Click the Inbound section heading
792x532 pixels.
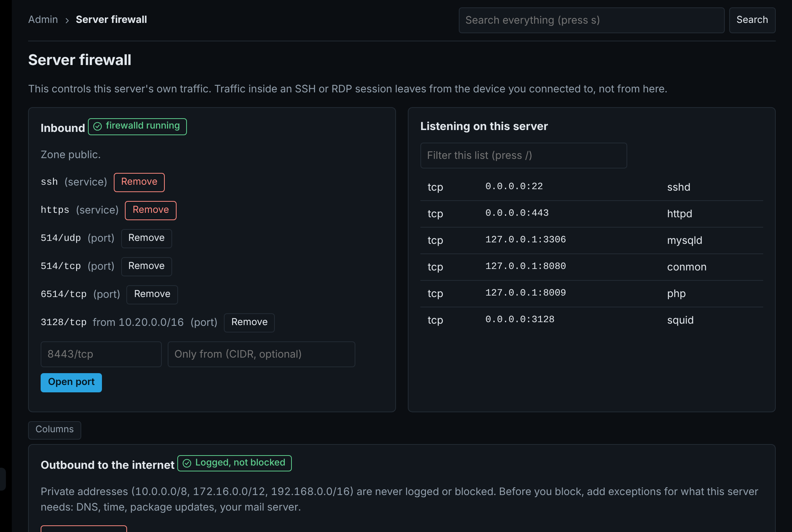(x=63, y=128)
